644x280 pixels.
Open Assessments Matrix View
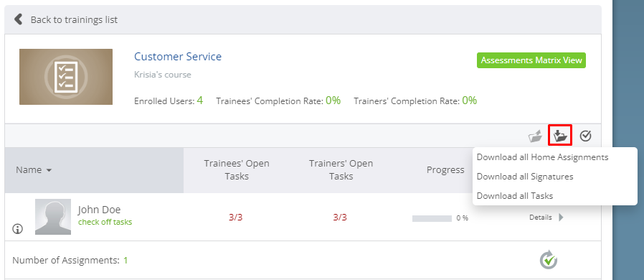tap(531, 60)
